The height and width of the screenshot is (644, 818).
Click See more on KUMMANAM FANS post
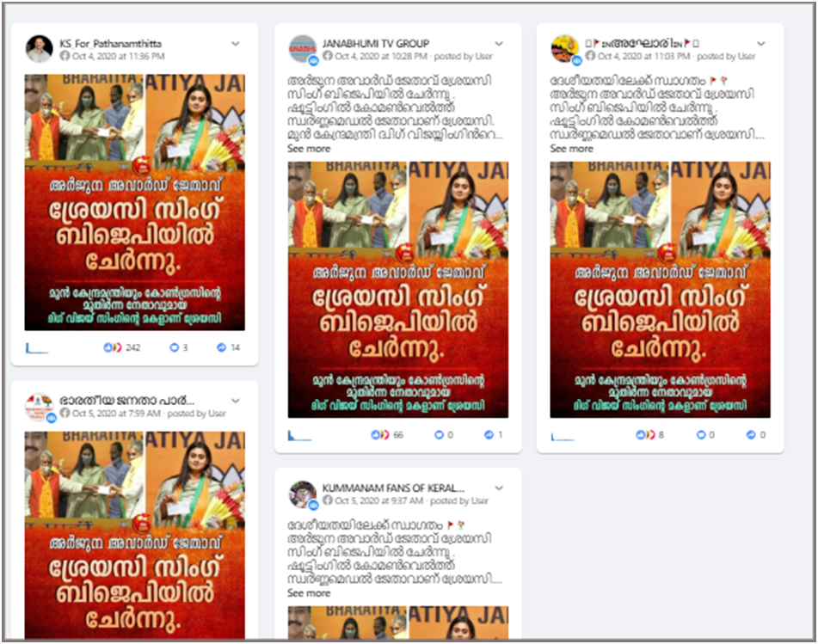pyautogui.click(x=309, y=593)
